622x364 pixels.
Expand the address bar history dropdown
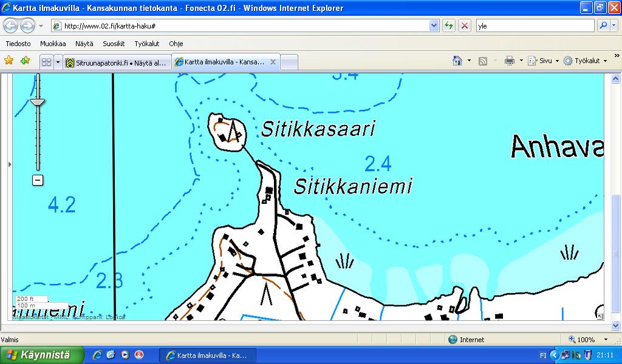tap(434, 25)
